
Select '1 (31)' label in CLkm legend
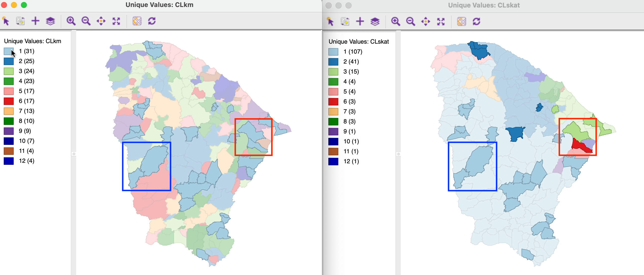pos(26,51)
